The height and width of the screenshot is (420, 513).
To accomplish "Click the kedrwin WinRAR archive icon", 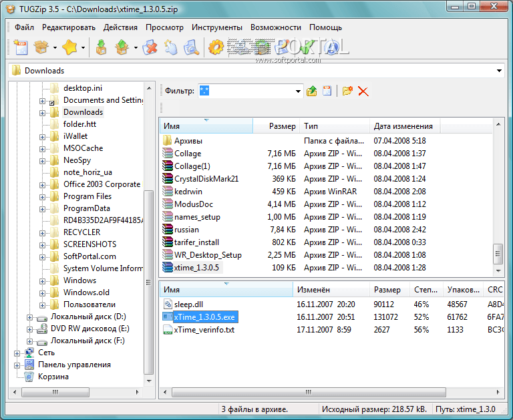I will (168, 192).
